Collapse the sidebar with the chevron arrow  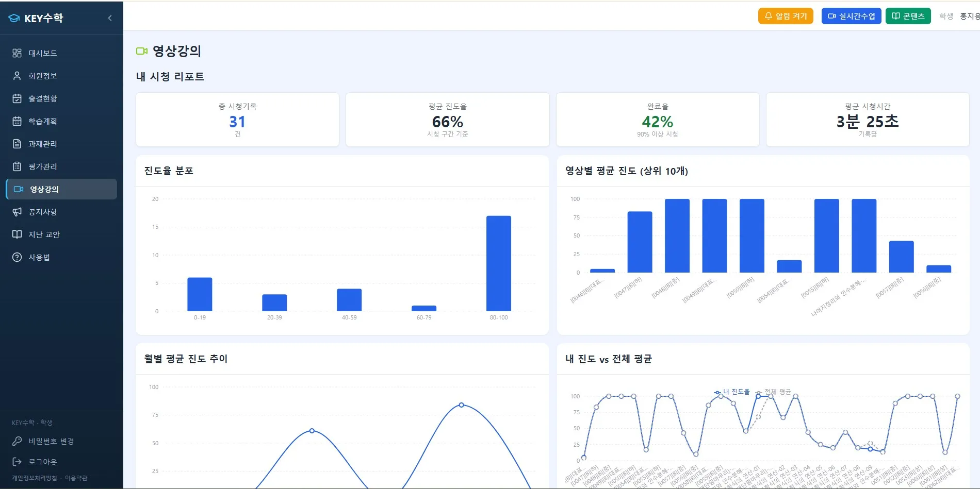(110, 18)
